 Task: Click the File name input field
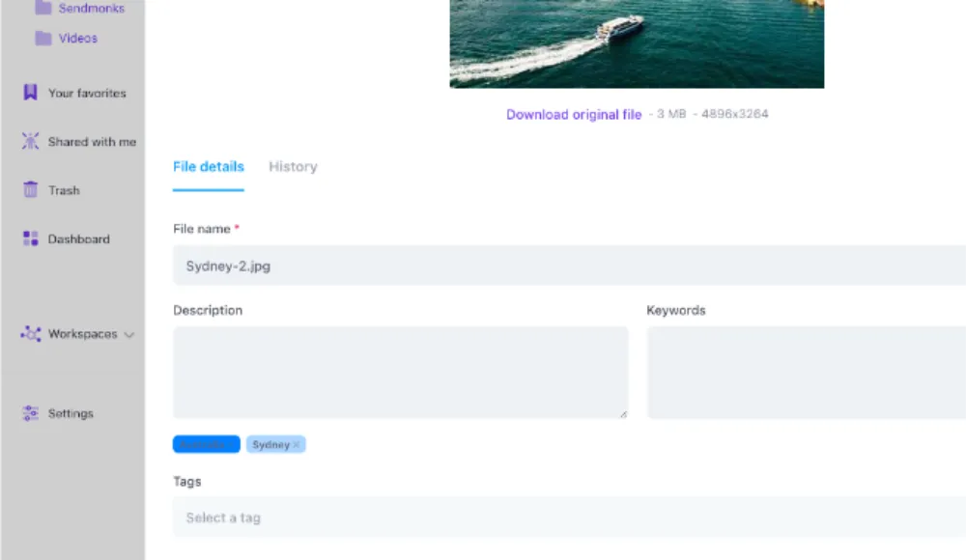tap(569, 266)
